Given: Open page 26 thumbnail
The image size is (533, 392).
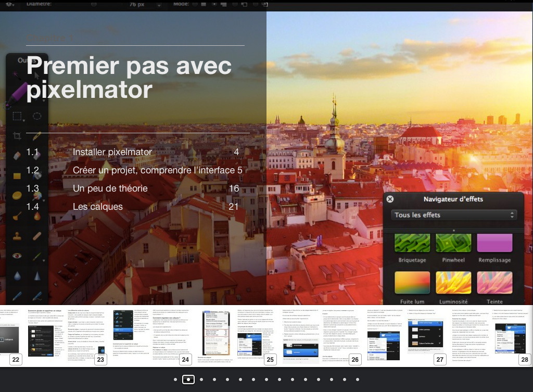Looking at the screenshot, I should click(x=322, y=336).
